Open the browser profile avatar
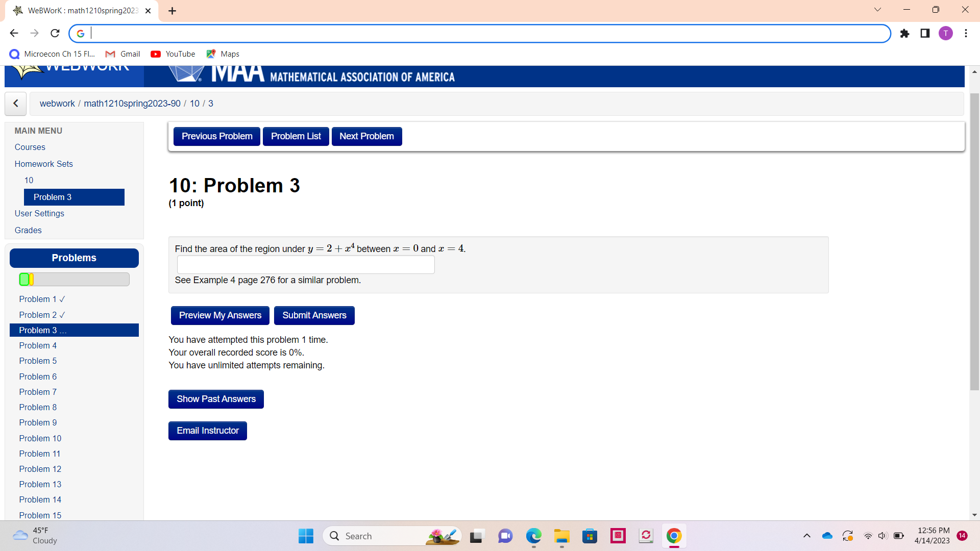 click(946, 34)
